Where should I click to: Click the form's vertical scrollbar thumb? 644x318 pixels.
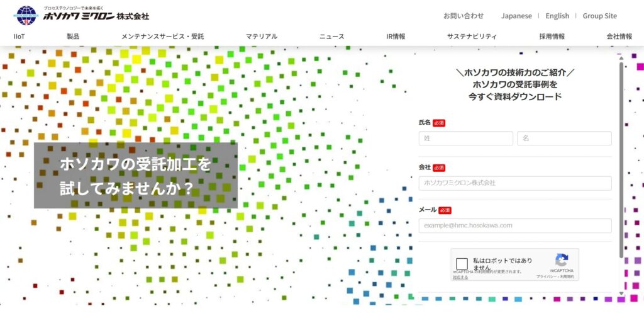[x=621, y=159]
